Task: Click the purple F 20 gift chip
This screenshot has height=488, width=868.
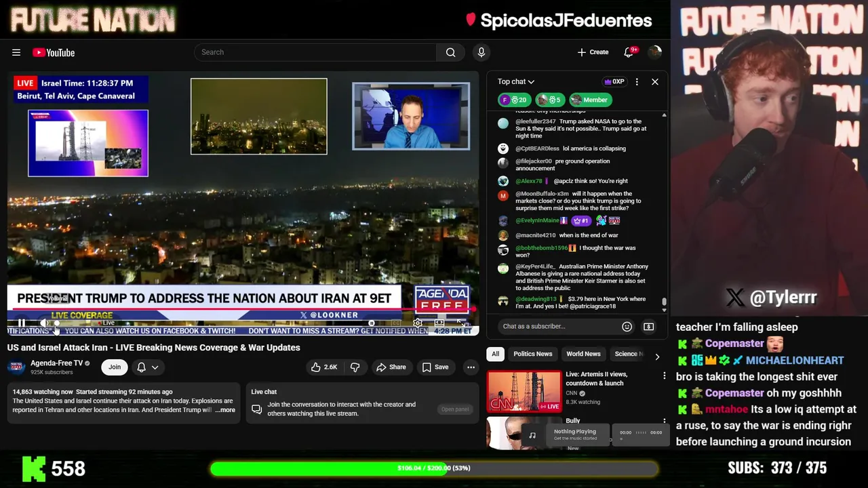Action: 514,100
